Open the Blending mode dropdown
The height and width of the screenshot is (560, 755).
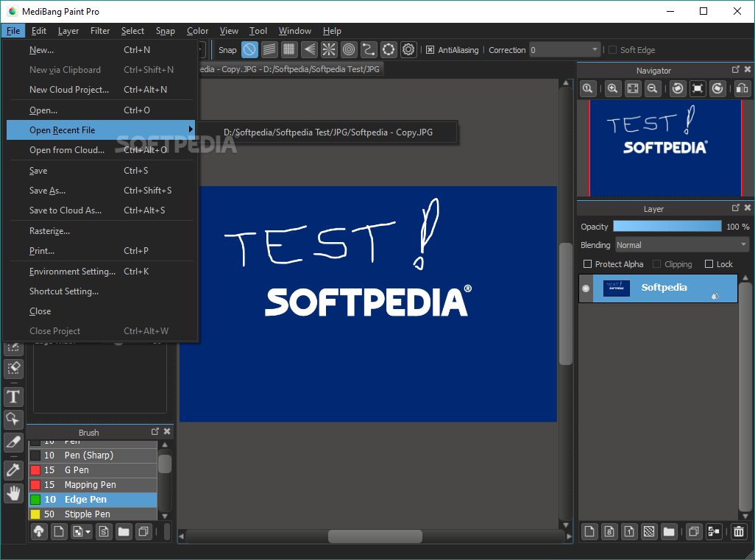(x=682, y=245)
